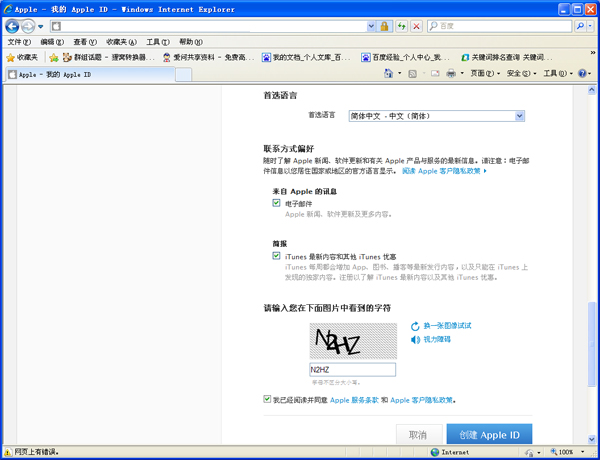
Task: Open the Print options dropdown arrow
Action: (462, 73)
